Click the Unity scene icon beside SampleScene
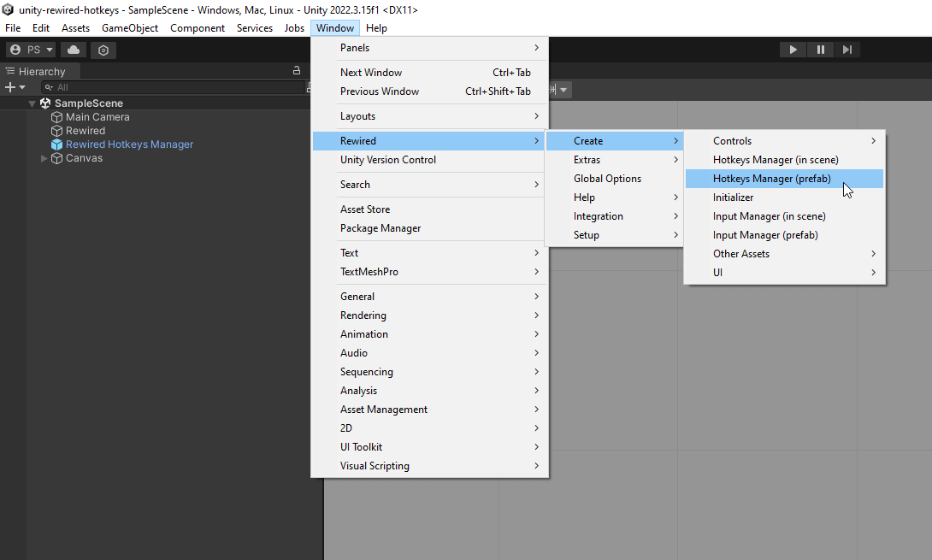The height and width of the screenshot is (560, 932). (x=45, y=103)
